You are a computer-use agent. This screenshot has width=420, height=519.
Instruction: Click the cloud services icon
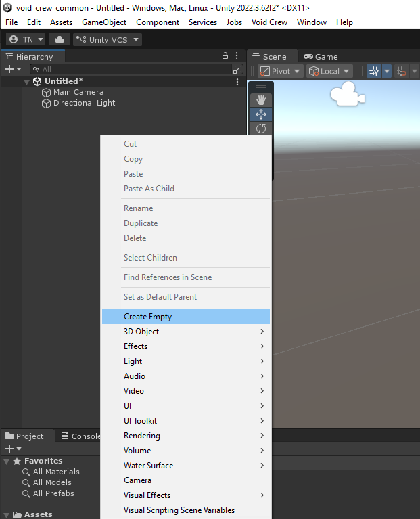(60, 40)
